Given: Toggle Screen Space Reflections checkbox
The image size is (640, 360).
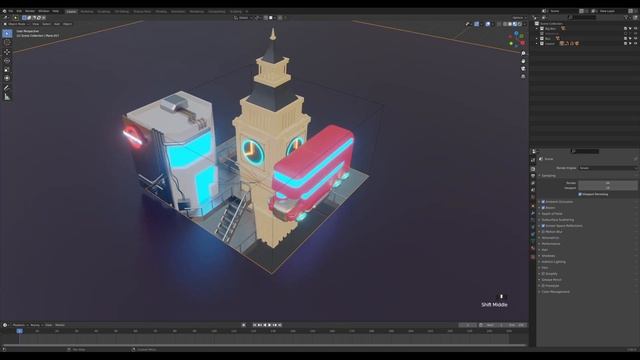Looking at the screenshot, I should tap(543, 226).
